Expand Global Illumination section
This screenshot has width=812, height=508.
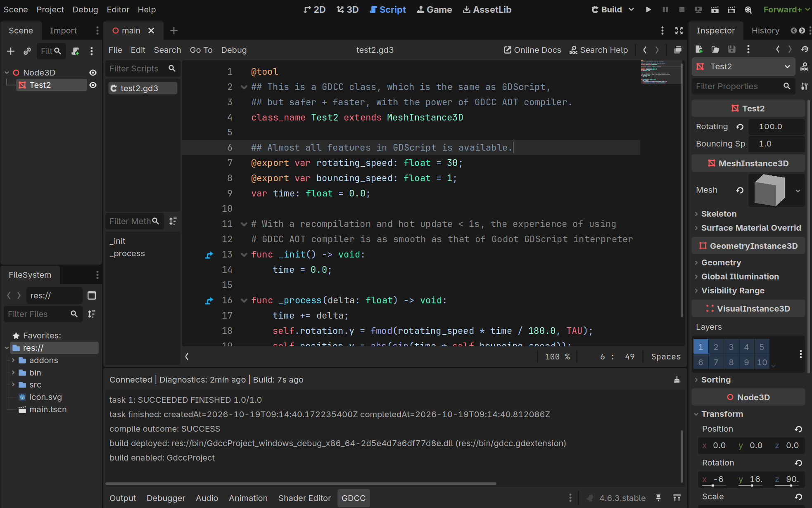click(x=740, y=276)
